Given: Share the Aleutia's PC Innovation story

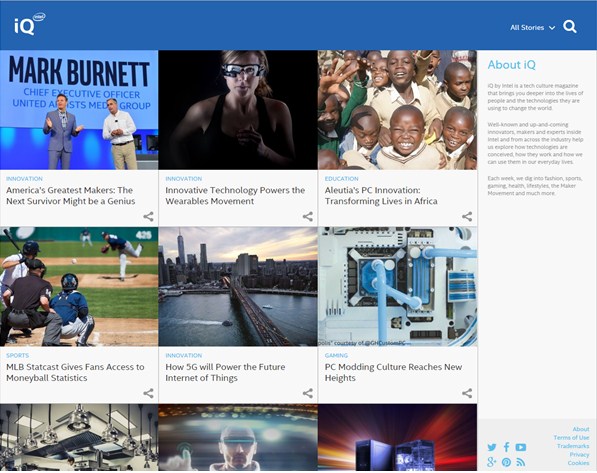Looking at the screenshot, I should tap(467, 217).
